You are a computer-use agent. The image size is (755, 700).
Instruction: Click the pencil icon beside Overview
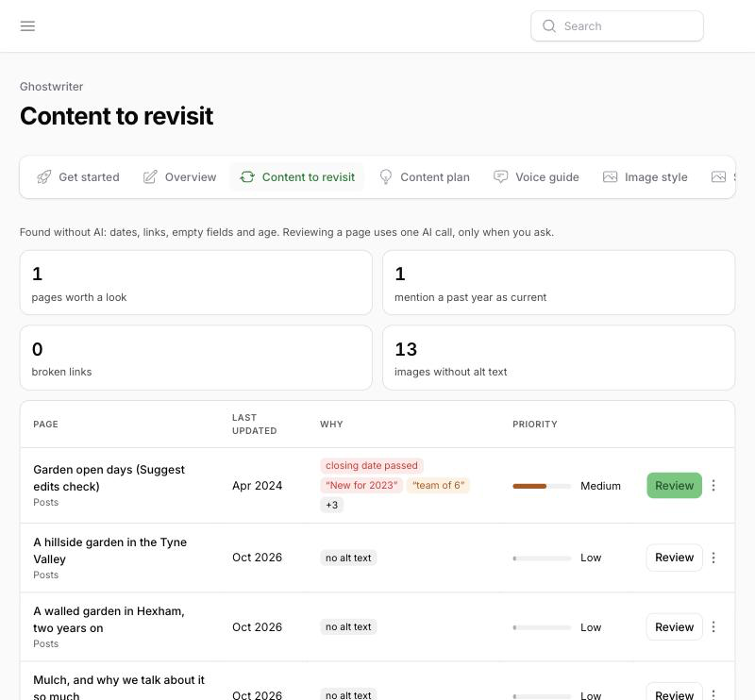coord(150,177)
